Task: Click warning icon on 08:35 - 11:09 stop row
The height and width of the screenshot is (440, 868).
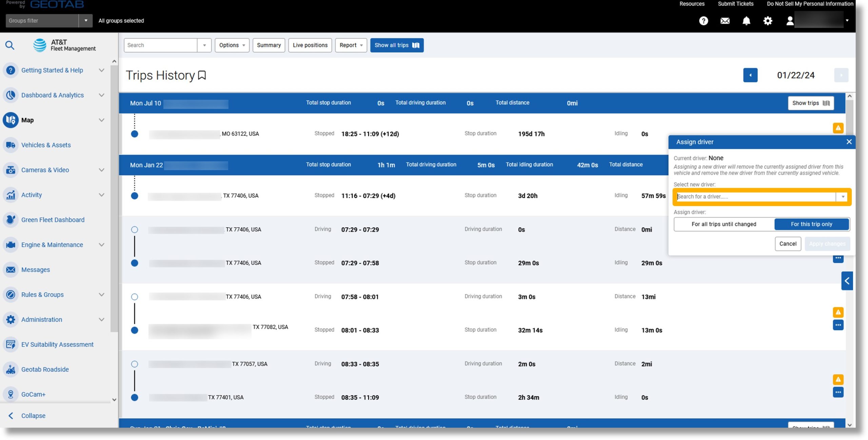Action: [x=838, y=380]
